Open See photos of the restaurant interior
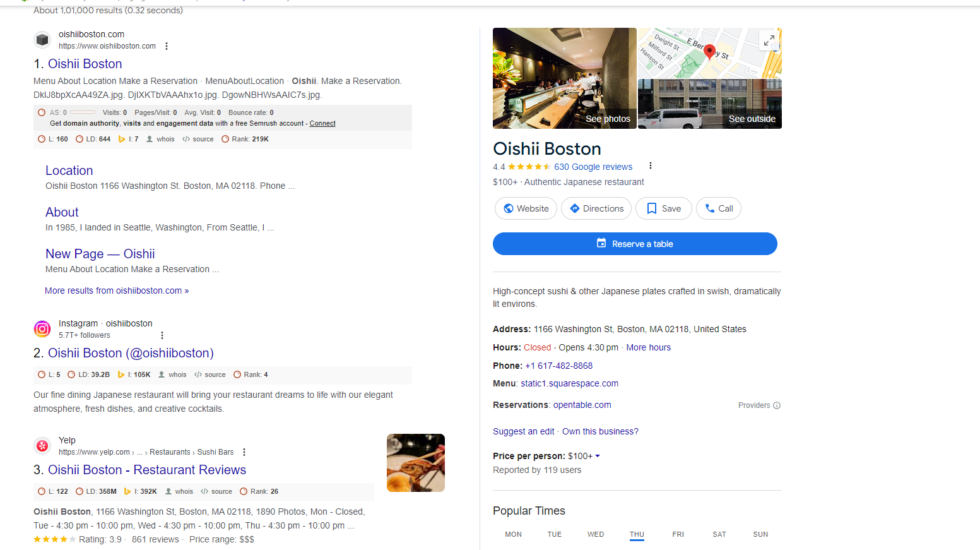The width and height of the screenshot is (980, 550). click(565, 78)
